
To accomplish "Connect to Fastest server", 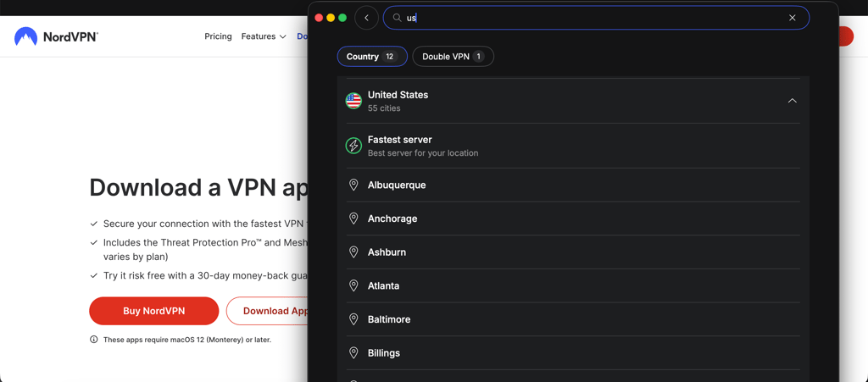I will click(573, 146).
